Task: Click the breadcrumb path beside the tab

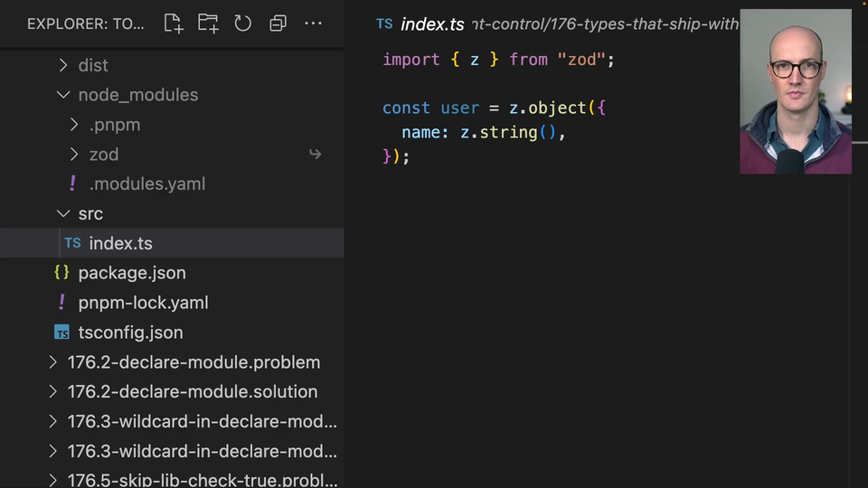Action: (x=606, y=24)
